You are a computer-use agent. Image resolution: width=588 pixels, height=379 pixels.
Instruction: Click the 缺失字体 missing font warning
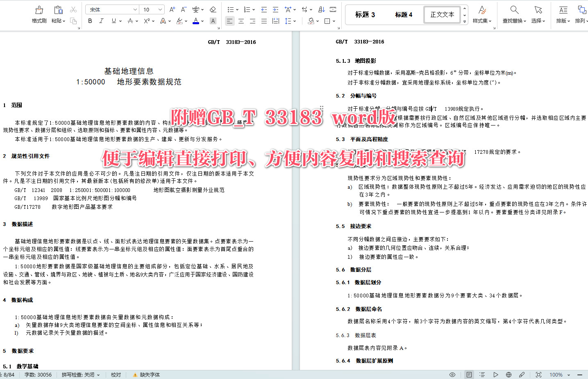(x=147, y=374)
